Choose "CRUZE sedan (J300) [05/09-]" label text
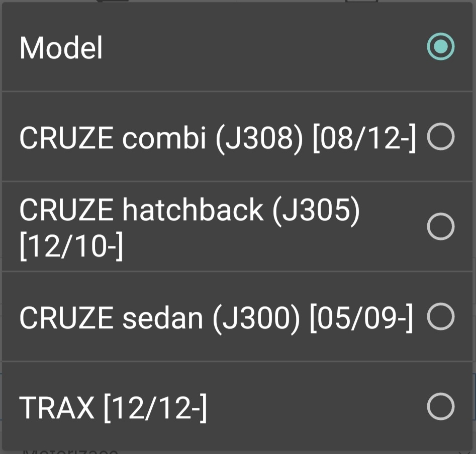Image resolution: width=476 pixels, height=454 pixels. [x=216, y=318]
